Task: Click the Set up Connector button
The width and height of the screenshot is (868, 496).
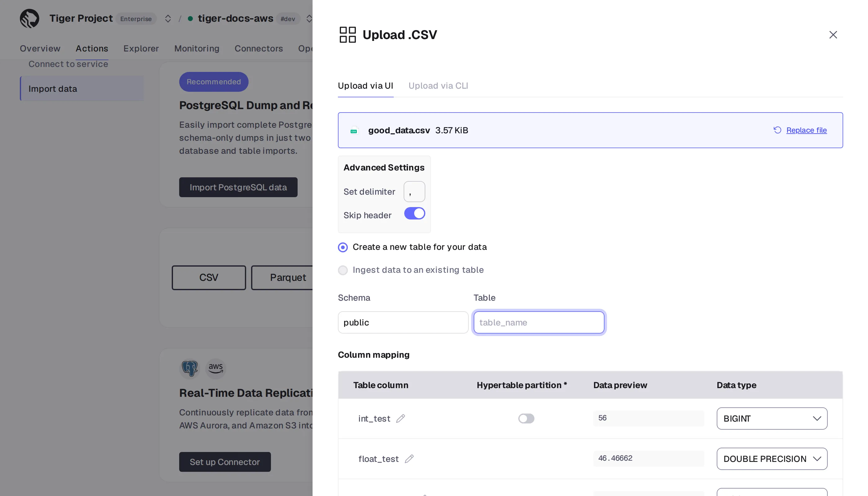Action: point(225,462)
